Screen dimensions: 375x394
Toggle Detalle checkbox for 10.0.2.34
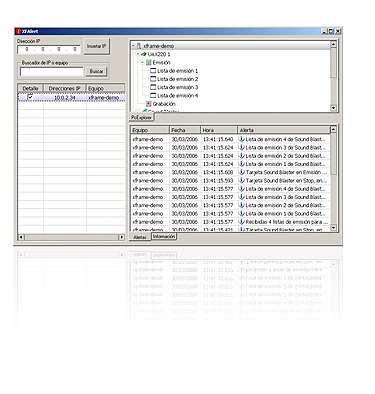(x=30, y=97)
